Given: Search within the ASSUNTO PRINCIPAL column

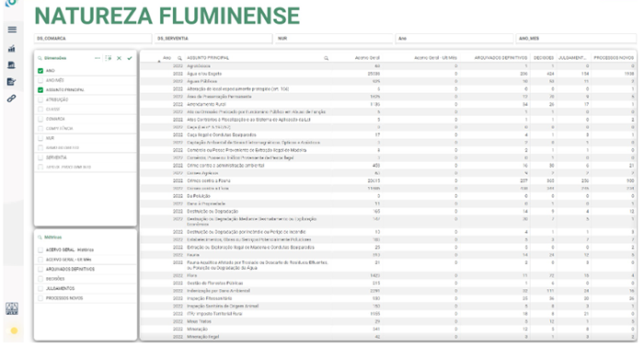Looking at the screenshot, I should pos(326,58).
